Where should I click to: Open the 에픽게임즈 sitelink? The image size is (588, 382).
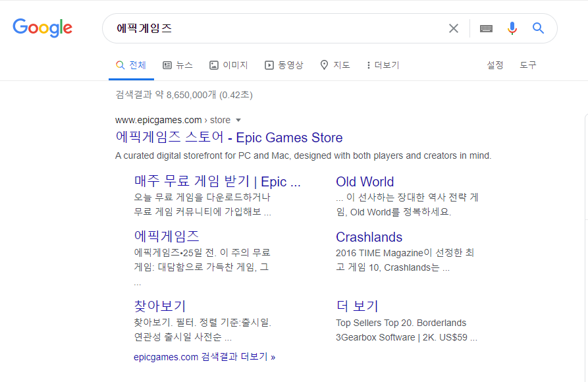pyautogui.click(x=167, y=236)
